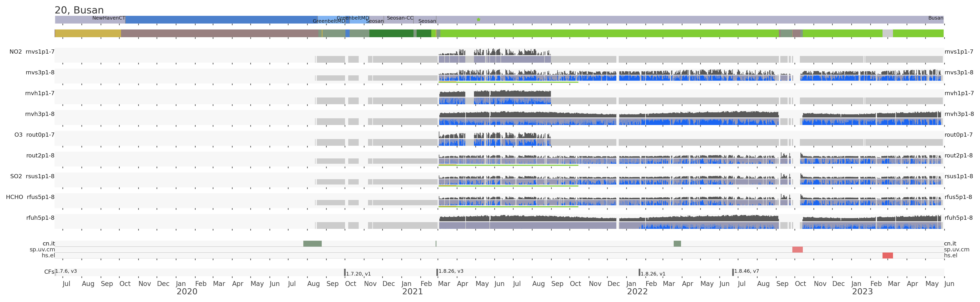The image size is (980, 302).
Task: Click the 2022 year axis label
Action: pos(637,292)
